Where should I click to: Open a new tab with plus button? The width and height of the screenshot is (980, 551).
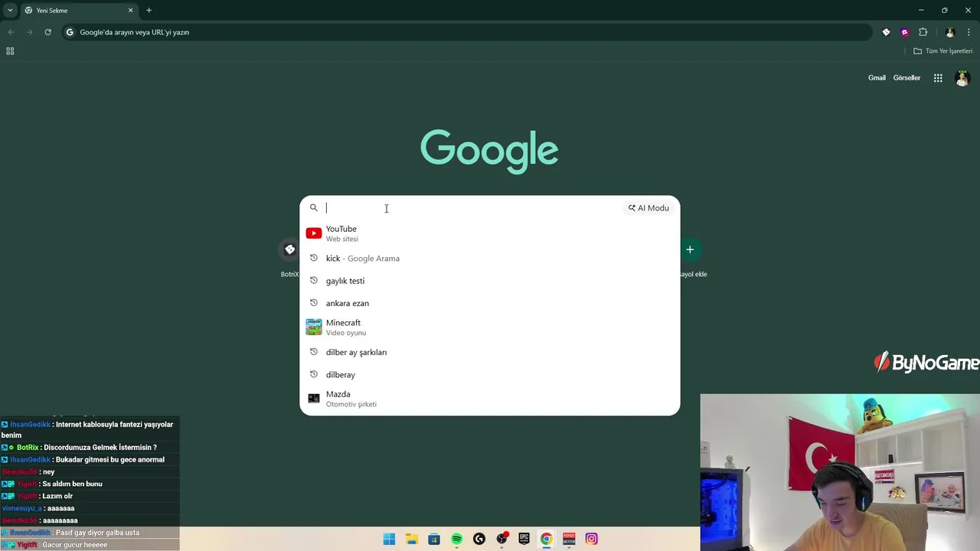(x=149, y=10)
